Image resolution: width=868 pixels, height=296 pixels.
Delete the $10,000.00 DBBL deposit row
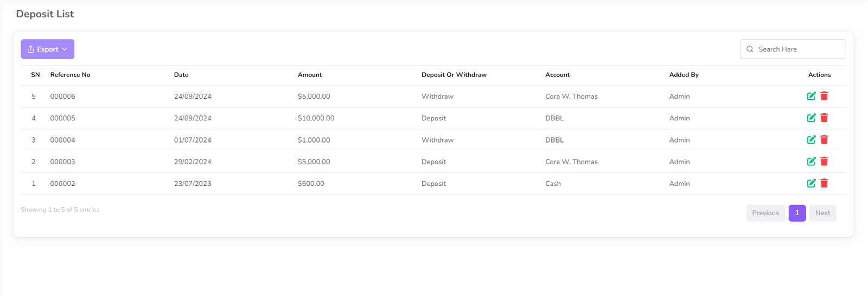(824, 118)
